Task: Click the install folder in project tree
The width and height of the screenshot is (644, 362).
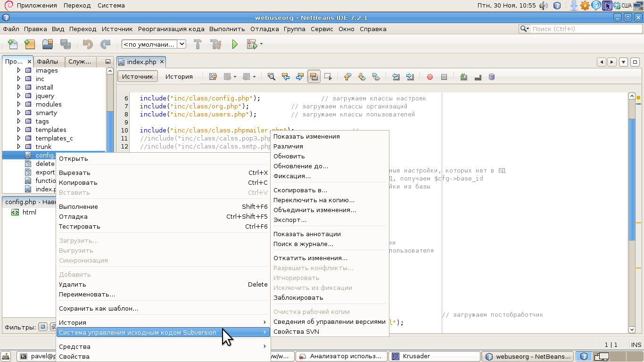Action: click(44, 87)
